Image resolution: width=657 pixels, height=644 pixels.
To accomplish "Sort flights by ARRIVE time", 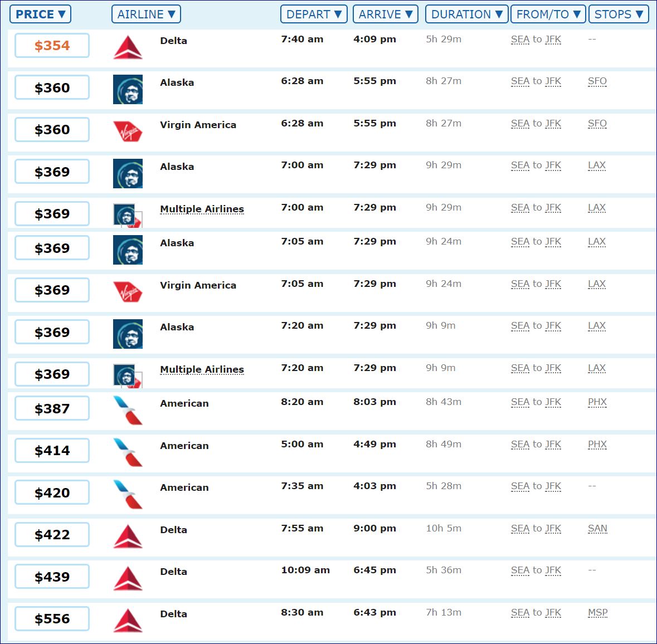I will coord(386,14).
